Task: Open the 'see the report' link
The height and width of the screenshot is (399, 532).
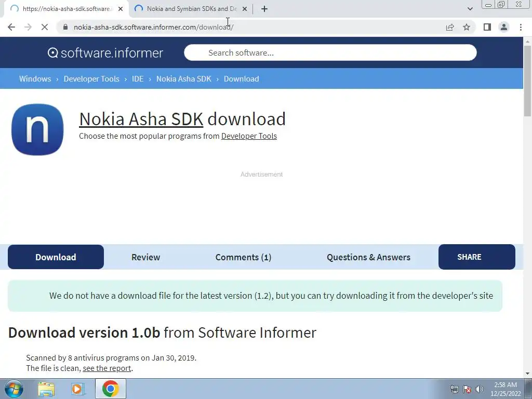Action: coord(107,368)
